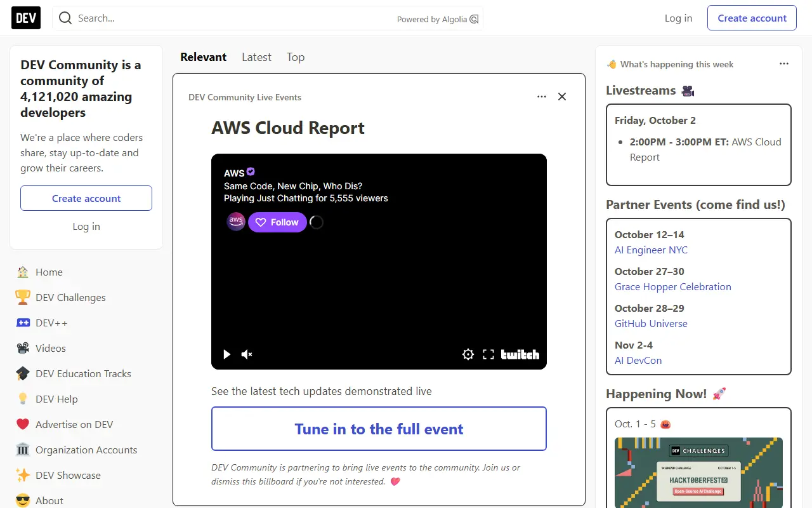Image resolution: width=812 pixels, height=508 pixels.
Task: Toggle fullscreen on the Twitch player
Action: point(488,354)
